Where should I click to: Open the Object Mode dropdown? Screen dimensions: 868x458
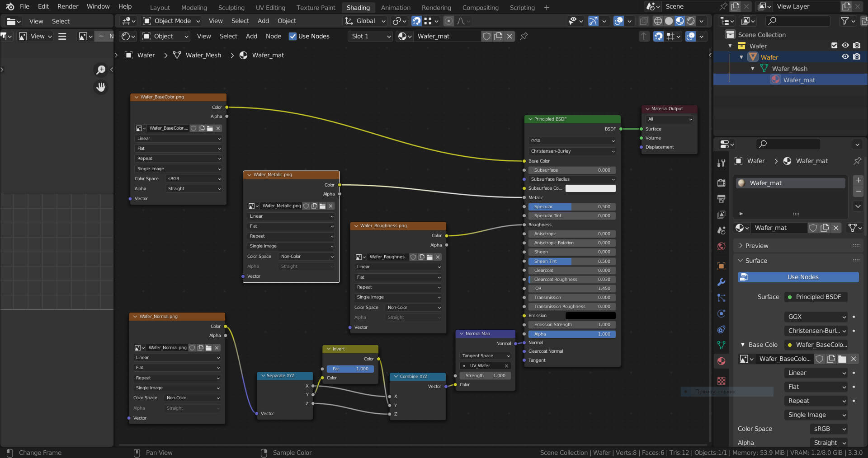(172, 21)
